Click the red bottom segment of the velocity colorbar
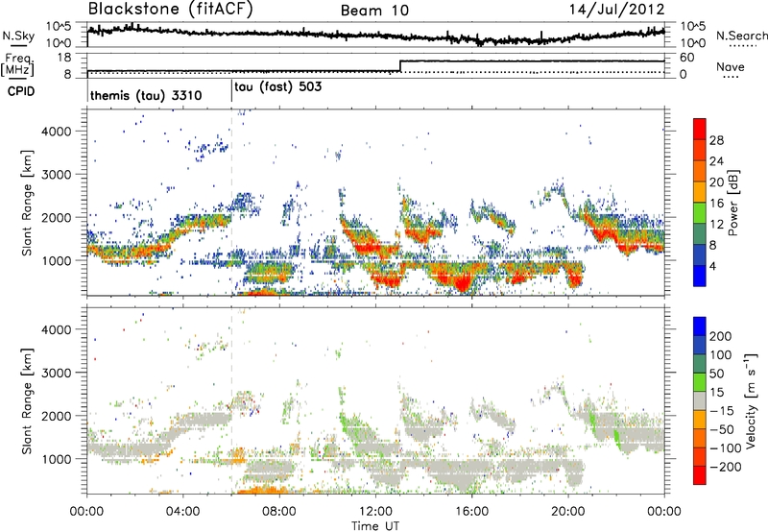 tap(700, 475)
